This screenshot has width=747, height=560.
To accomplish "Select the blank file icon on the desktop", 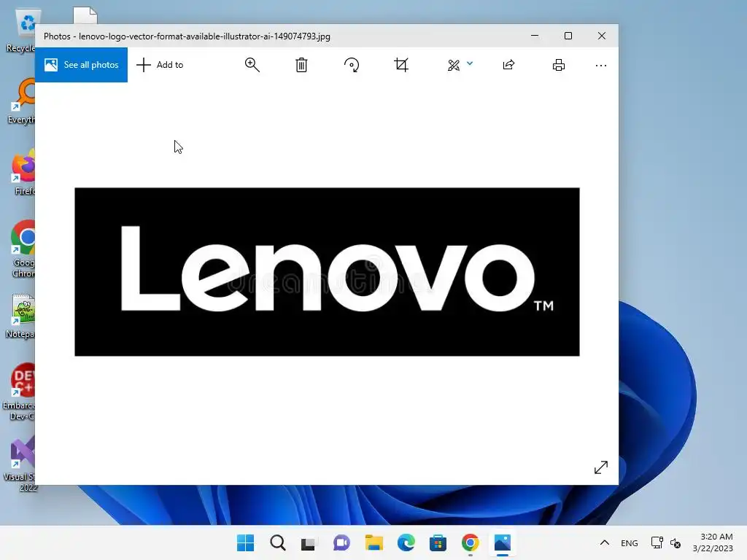I will (x=85, y=15).
